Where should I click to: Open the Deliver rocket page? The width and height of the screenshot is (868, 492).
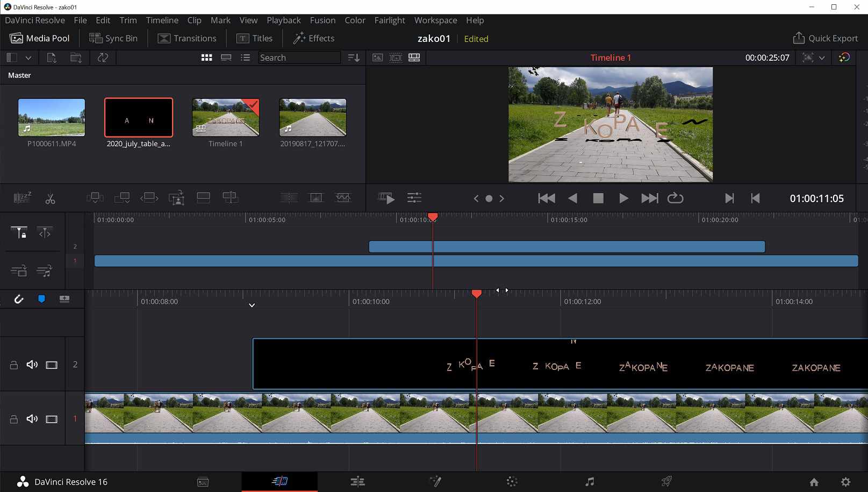tap(666, 481)
